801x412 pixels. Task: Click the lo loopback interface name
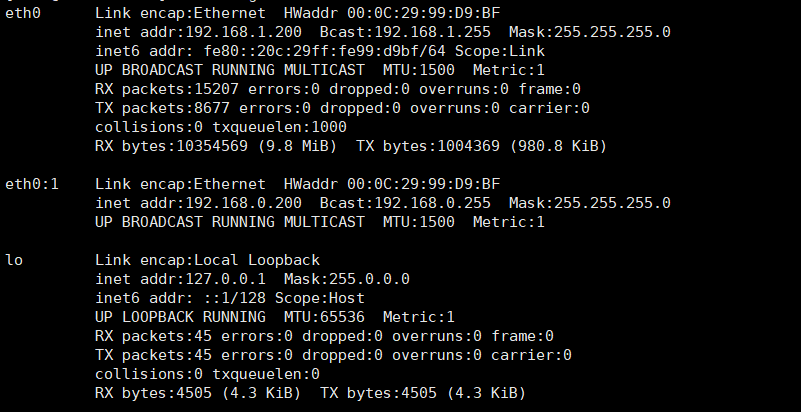(14, 260)
